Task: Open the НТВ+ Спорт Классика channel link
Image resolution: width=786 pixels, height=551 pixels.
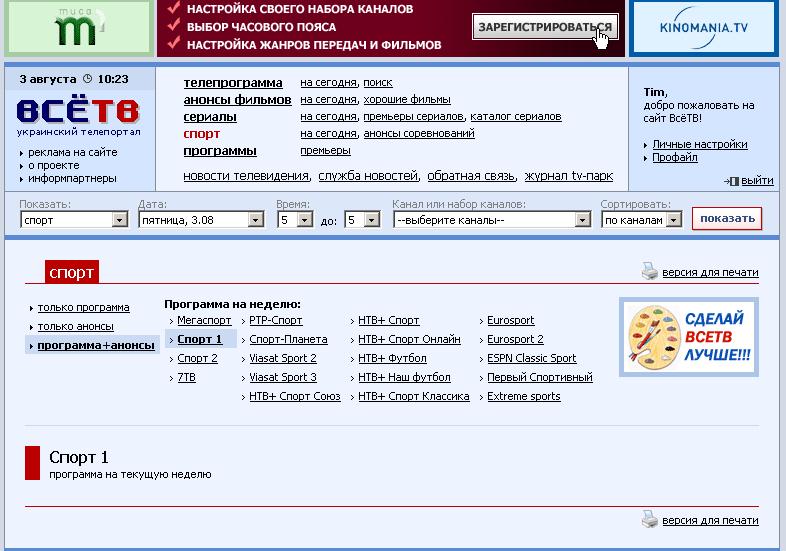Action: [x=414, y=397]
